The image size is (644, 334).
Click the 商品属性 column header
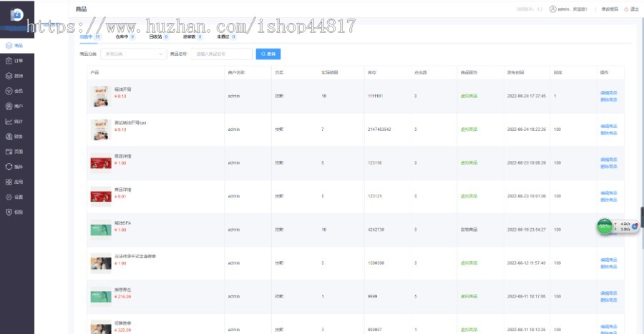469,72
